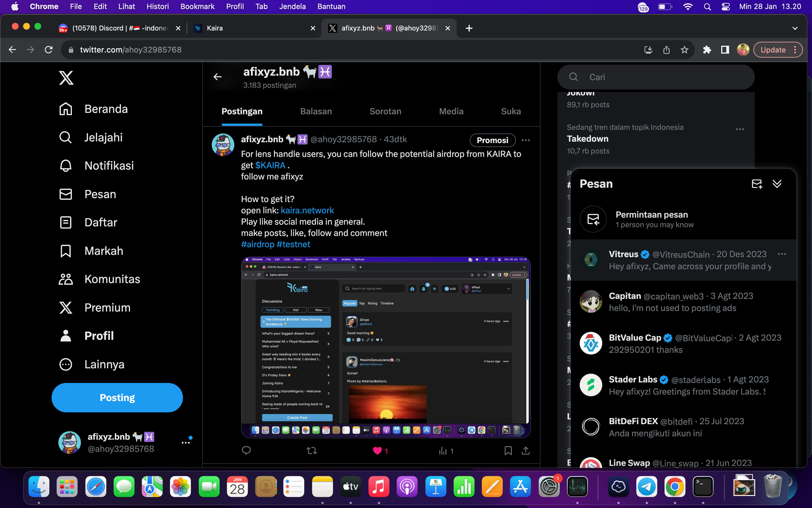Image resolution: width=812 pixels, height=508 pixels.
Task: Unlike the post via heart icon
Action: (x=378, y=450)
